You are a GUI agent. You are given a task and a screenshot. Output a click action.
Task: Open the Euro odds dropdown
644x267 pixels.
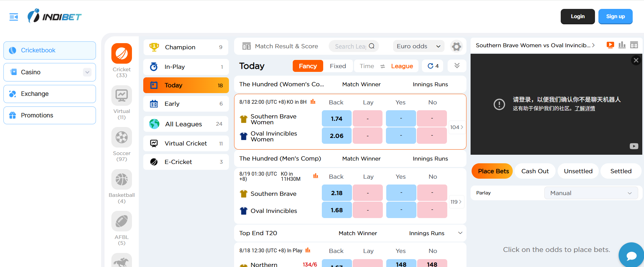418,46
